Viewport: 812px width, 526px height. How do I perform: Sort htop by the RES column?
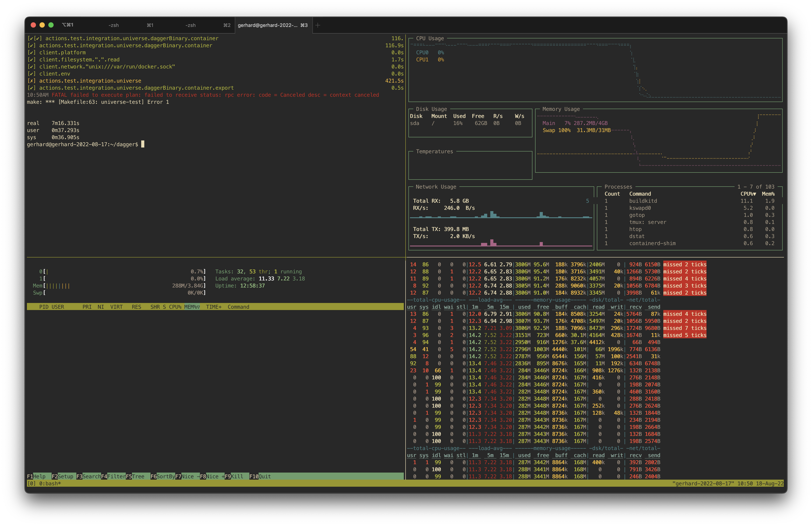coord(136,307)
